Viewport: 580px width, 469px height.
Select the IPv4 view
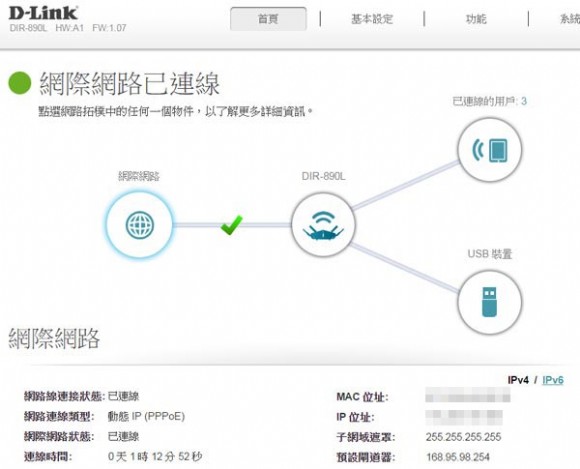tap(518, 380)
